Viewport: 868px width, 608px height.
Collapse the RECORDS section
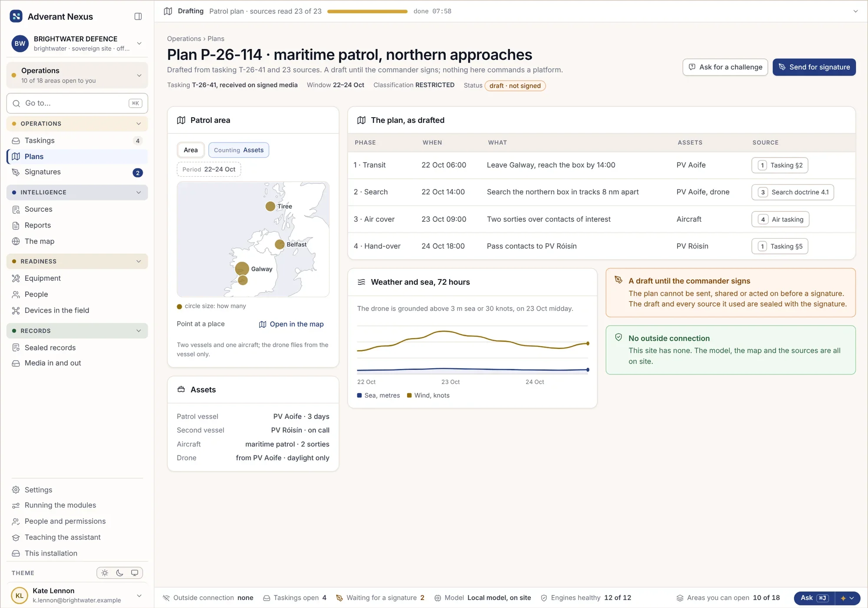click(x=77, y=331)
